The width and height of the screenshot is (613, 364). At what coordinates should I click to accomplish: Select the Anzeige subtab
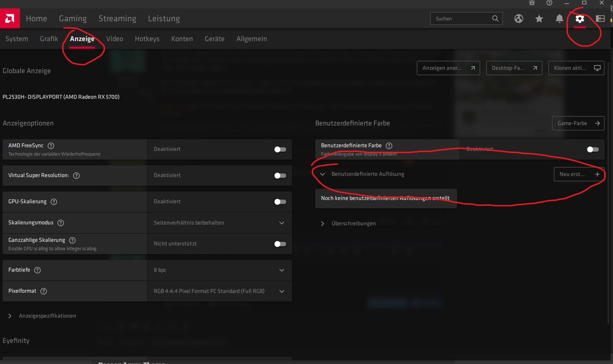coord(82,39)
